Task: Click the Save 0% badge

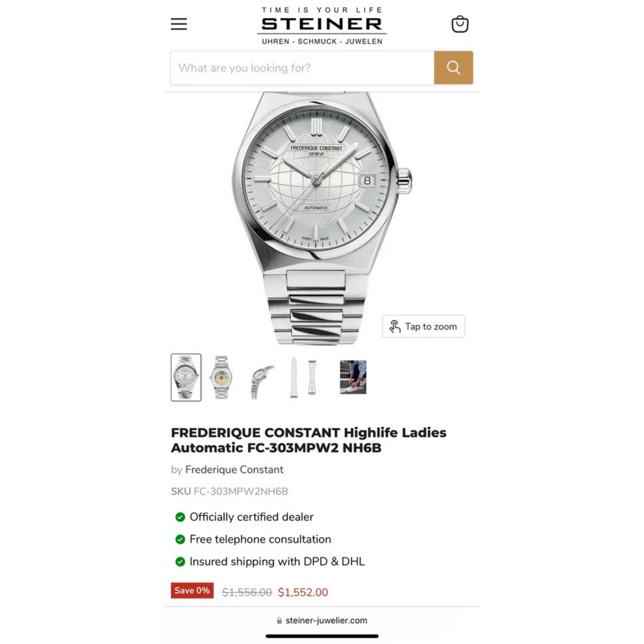Action: 192,590
